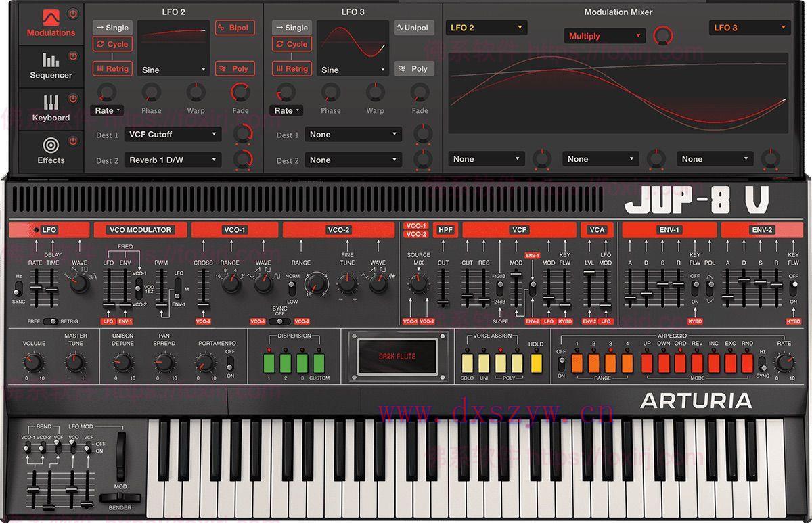Disable Retrig on LFO 2
The height and width of the screenshot is (523, 812).
point(112,68)
